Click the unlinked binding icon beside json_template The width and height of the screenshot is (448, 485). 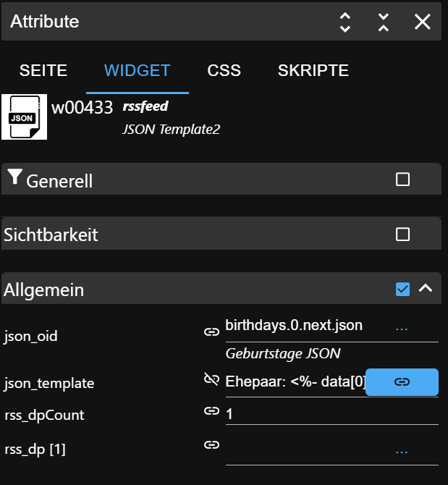tap(211, 379)
